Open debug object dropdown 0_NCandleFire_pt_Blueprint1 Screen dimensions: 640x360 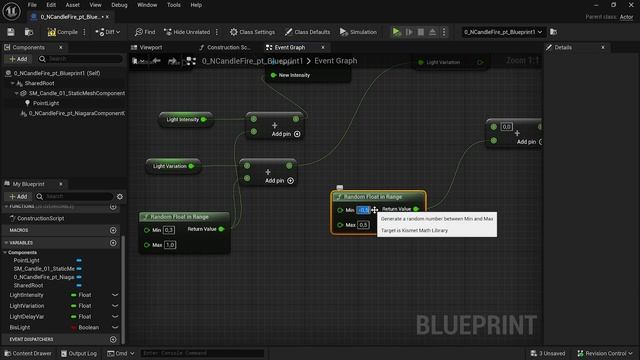[x=503, y=32]
